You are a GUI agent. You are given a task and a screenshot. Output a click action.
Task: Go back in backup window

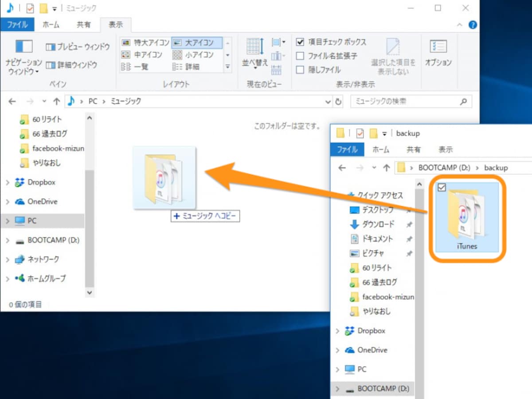[x=342, y=168]
